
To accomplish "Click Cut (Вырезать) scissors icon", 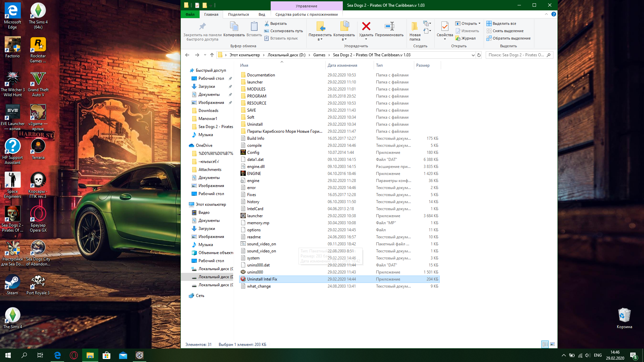I will click(267, 23).
